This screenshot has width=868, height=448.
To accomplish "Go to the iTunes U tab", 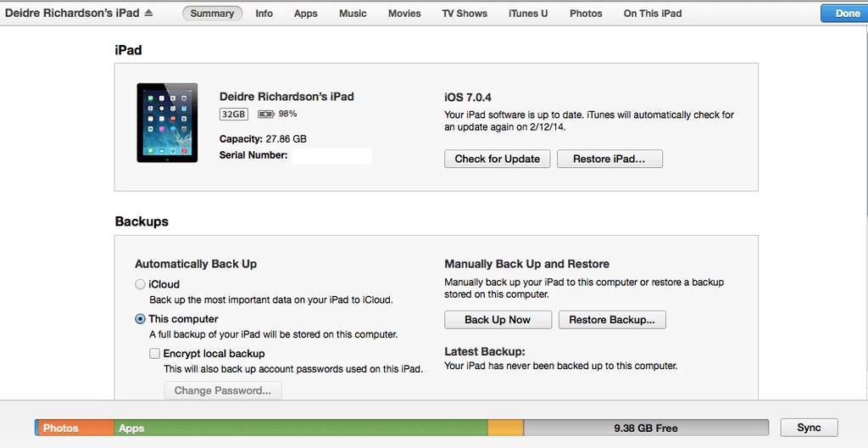I will pyautogui.click(x=528, y=14).
